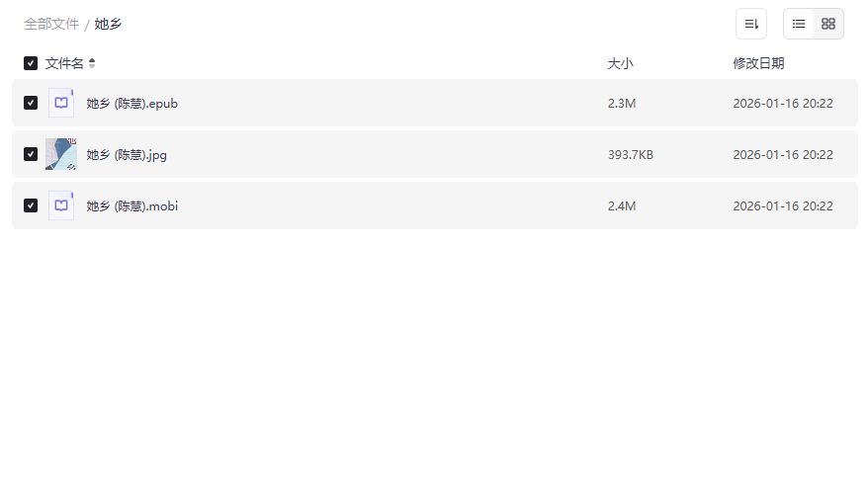The image size is (868, 489).
Task: Click the mobi book file icon
Action: [x=61, y=205]
